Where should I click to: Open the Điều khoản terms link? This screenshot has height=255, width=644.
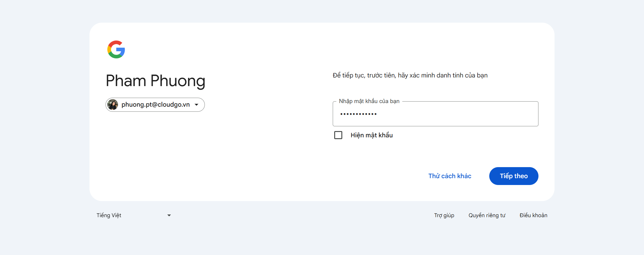533,215
